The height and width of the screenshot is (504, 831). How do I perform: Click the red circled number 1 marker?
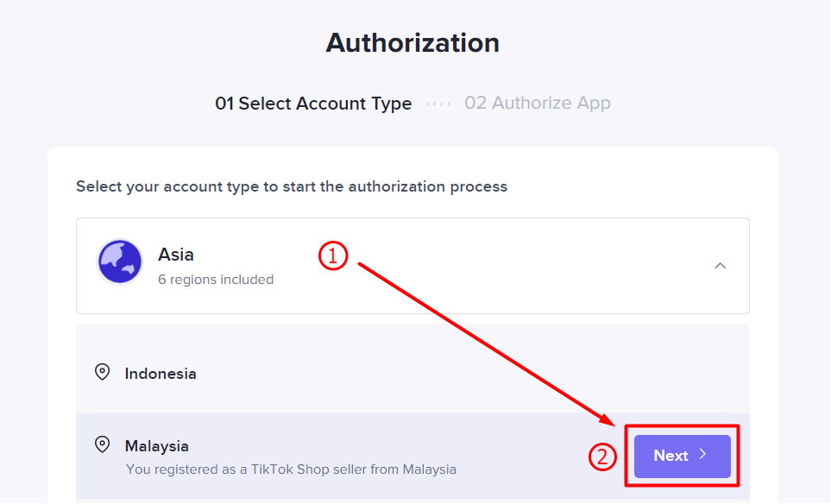pos(333,256)
